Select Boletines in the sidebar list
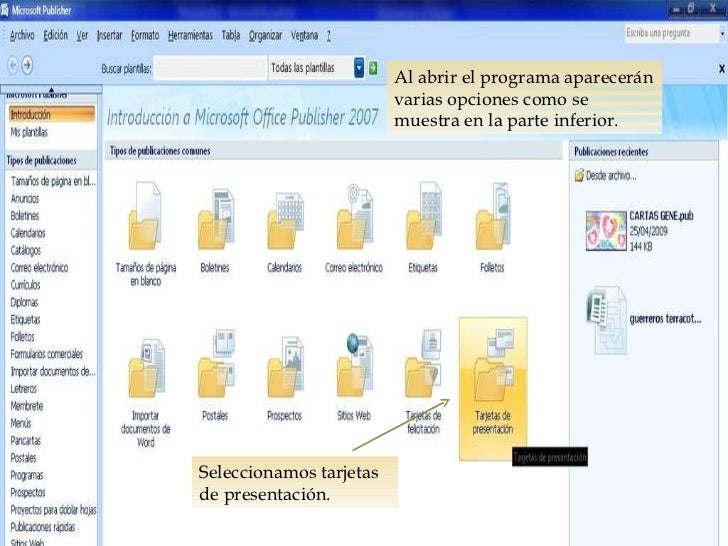The image size is (728, 546). 25,216
